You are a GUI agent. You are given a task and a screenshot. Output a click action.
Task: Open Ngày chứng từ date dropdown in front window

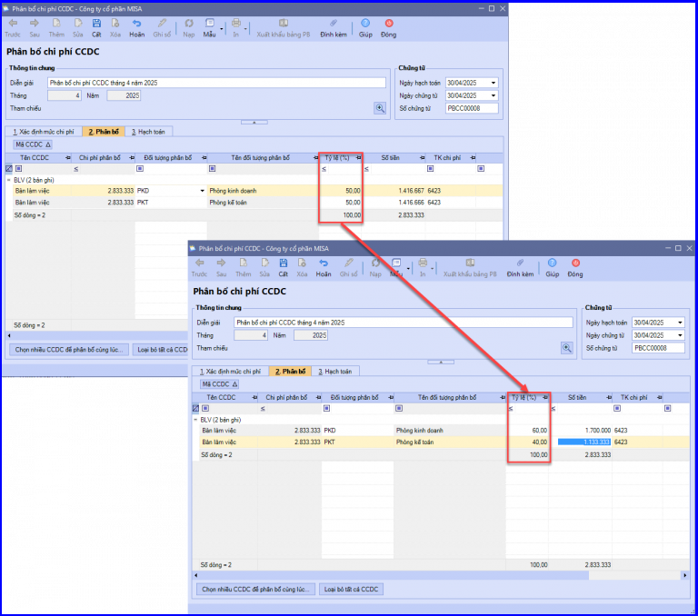680,335
